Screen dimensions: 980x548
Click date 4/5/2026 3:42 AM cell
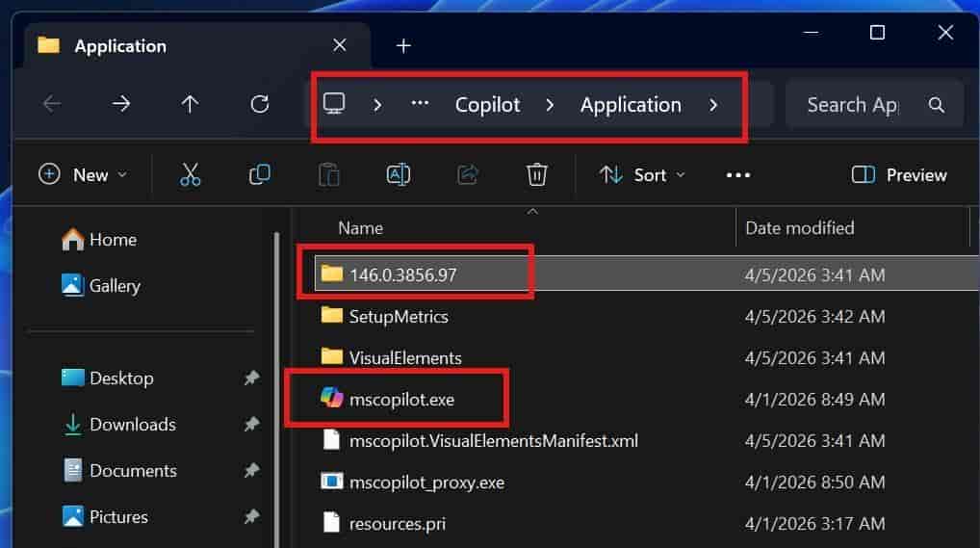pyautogui.click(x=815, y=317)
